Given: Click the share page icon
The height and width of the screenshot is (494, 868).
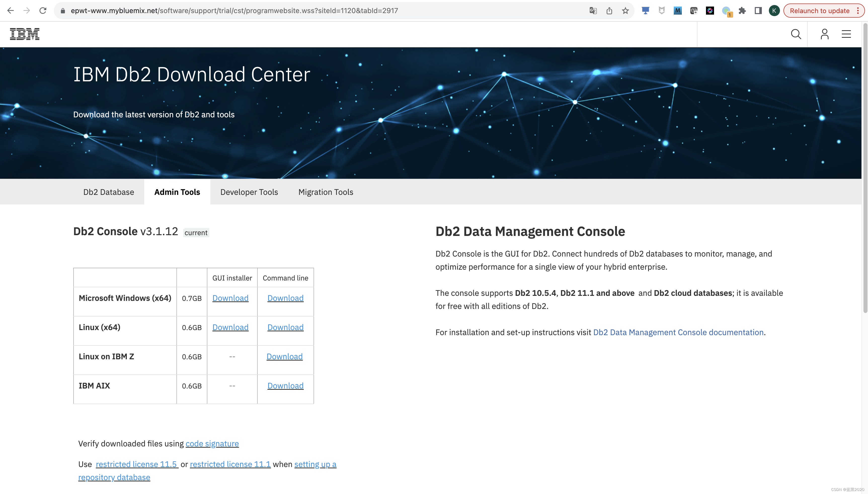Looking at the screenshot, I should click(x=609, y=11).
